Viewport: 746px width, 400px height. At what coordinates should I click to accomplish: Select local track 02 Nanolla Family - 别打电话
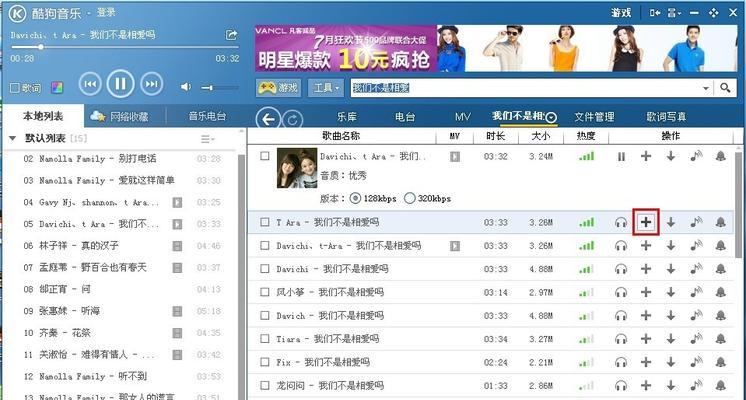coord(121,159)
